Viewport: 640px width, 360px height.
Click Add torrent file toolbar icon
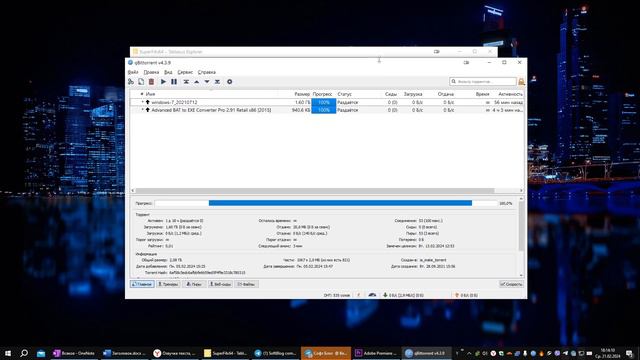pos(141,82)
